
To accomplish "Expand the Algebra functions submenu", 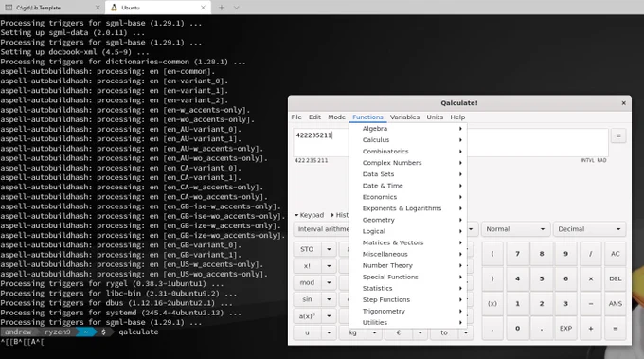I will [408, 129].
